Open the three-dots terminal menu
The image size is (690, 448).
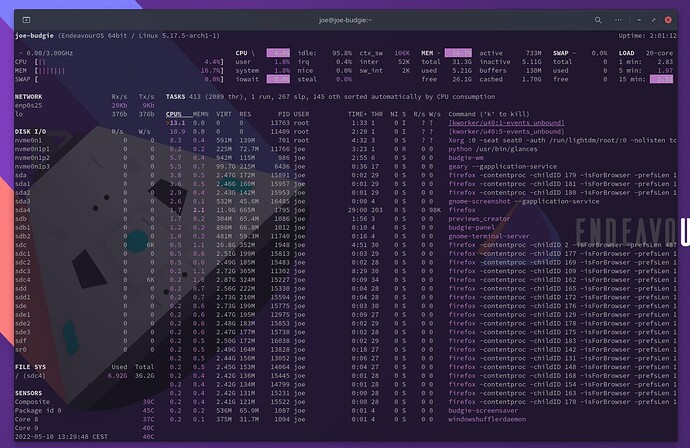[x=618, y=20]
